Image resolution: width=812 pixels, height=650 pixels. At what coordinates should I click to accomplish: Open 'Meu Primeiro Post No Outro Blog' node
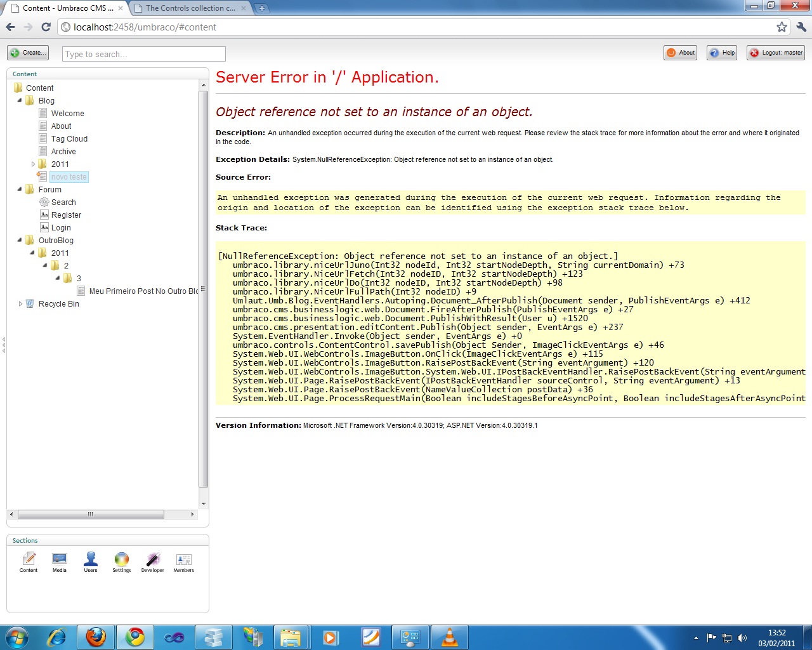pyautogui.click(x=143, y=291)
